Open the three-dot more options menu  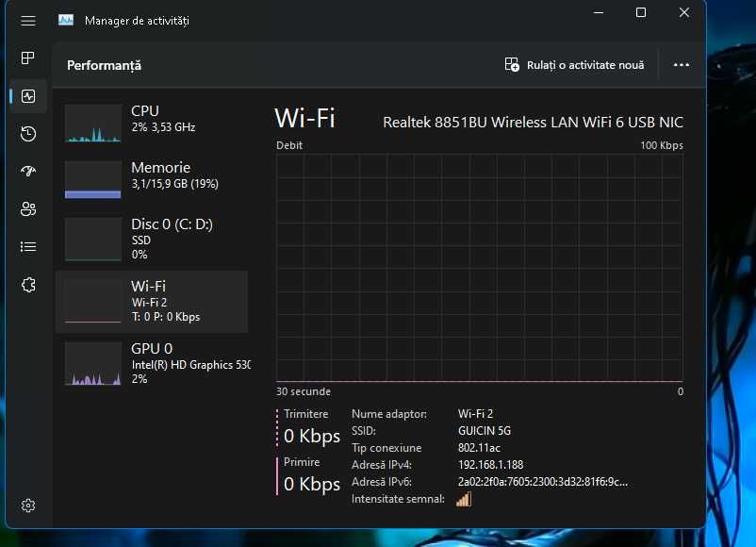point(681,65)
